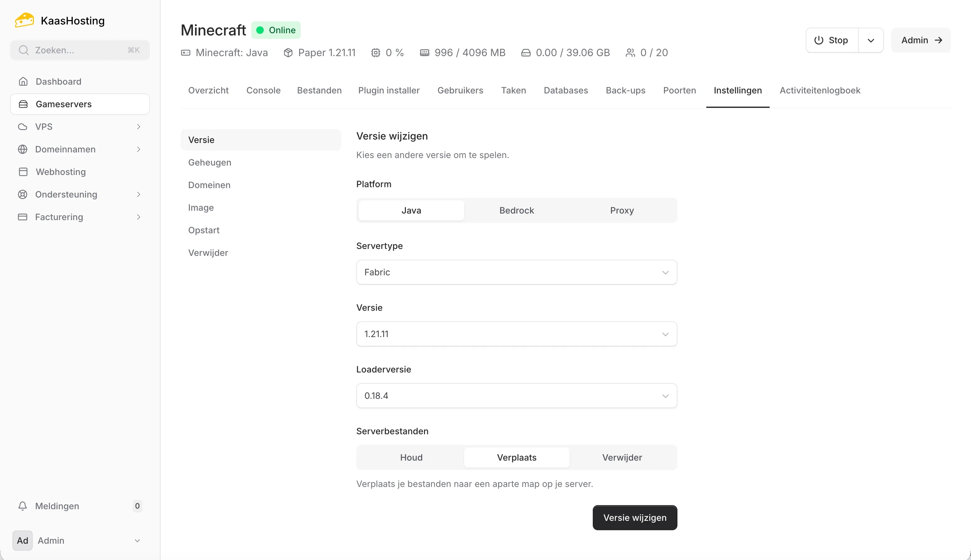The width and height of the screenshot is (971, 560).
Task: Open the Geheugen settings section
Action: point(210,162)
